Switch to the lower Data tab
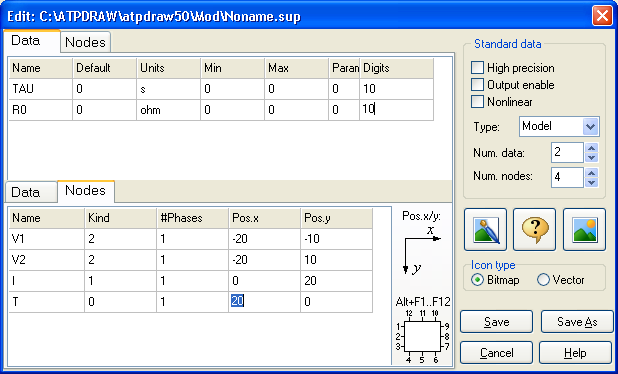This screenshot has width=618, height=374. coord(31,192)
